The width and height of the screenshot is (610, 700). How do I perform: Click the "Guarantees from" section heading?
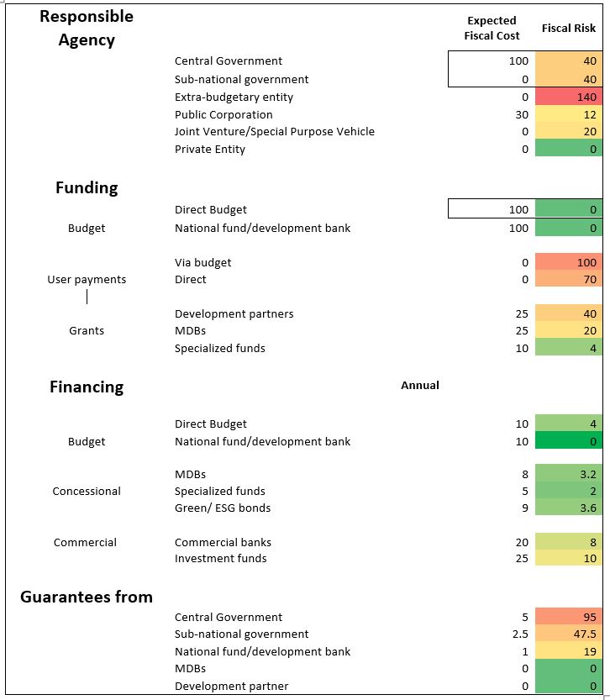[x=87, y=597]
